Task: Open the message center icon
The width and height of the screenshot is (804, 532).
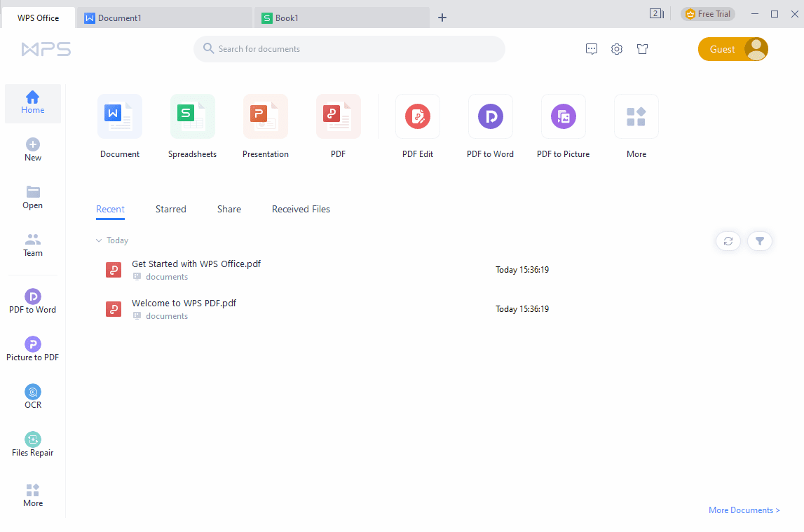Action: [592, 49]
